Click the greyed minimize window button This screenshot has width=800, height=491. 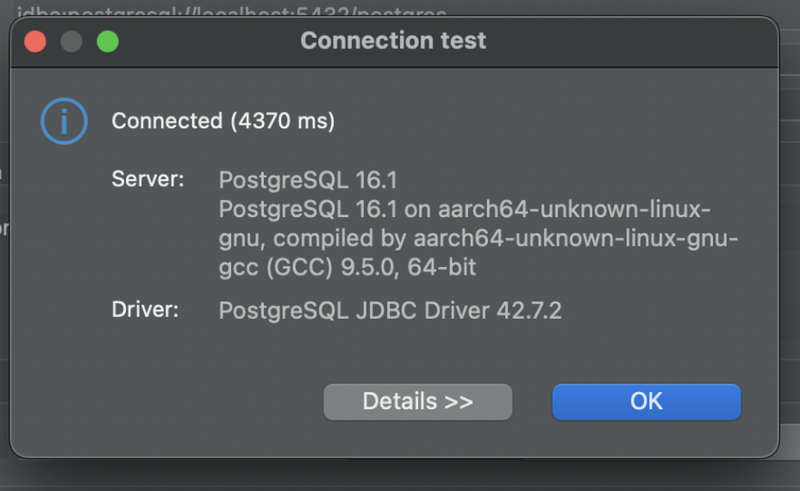pos(71,41)
